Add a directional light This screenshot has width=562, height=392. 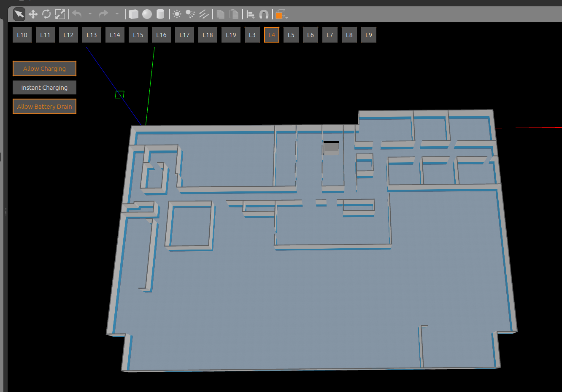[204, 14]
